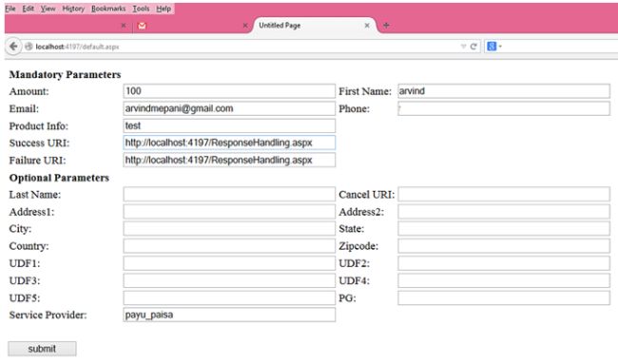Open the Tools menu
618x364 pixels.
point(141,9)
